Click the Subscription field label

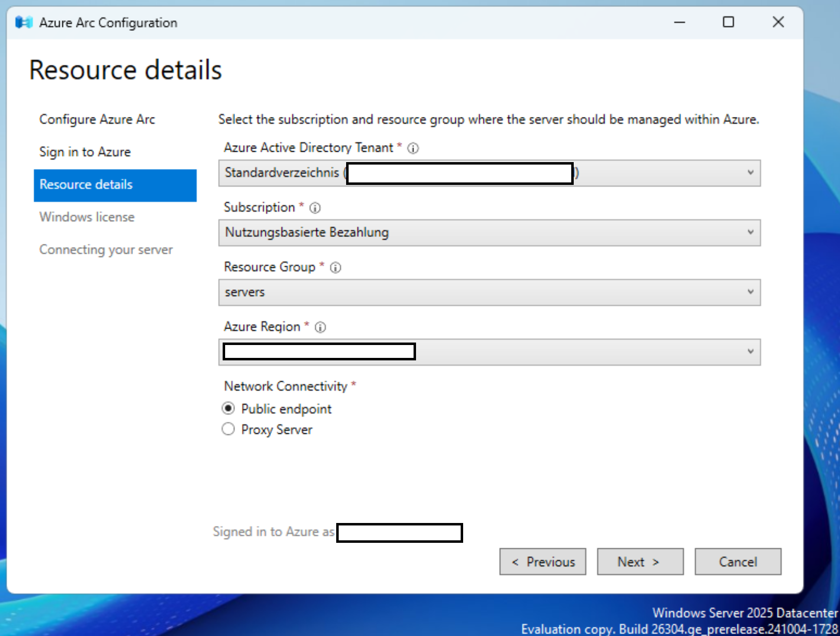tap(259, 207)
